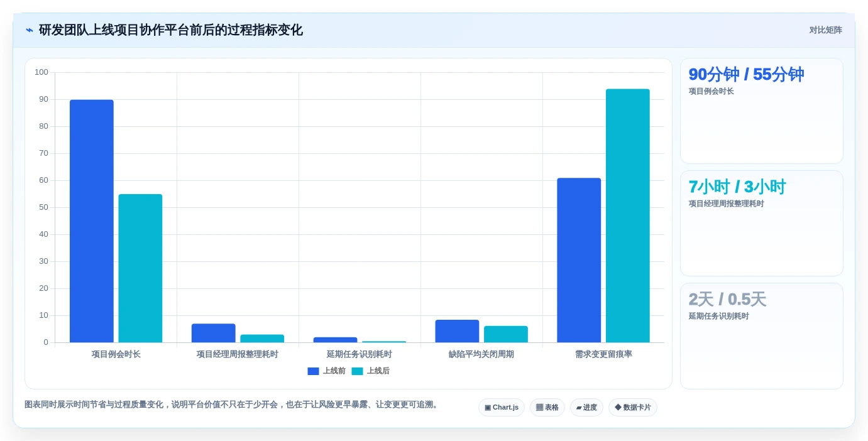
Task: Click the lightning icon beside the title
Action: tap(30, 30)
